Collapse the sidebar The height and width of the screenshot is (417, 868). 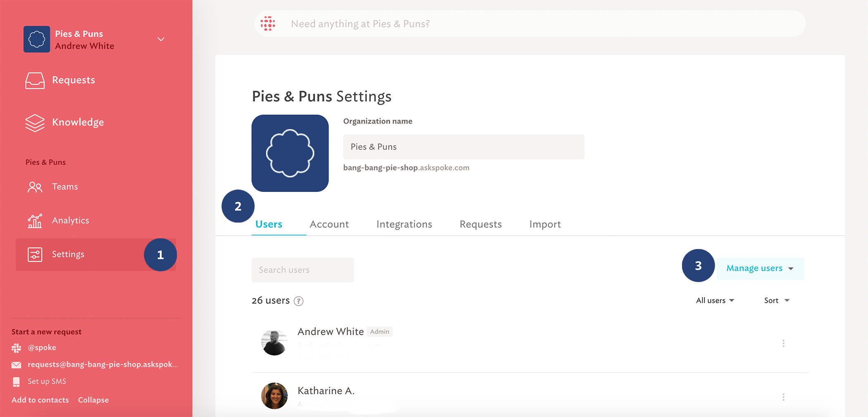(93, 400)
